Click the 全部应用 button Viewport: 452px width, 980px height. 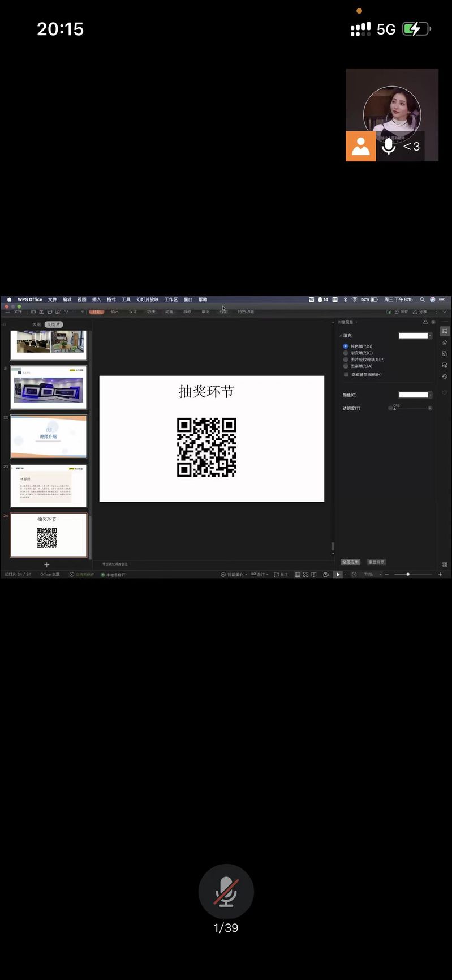[x=351, y=562]
